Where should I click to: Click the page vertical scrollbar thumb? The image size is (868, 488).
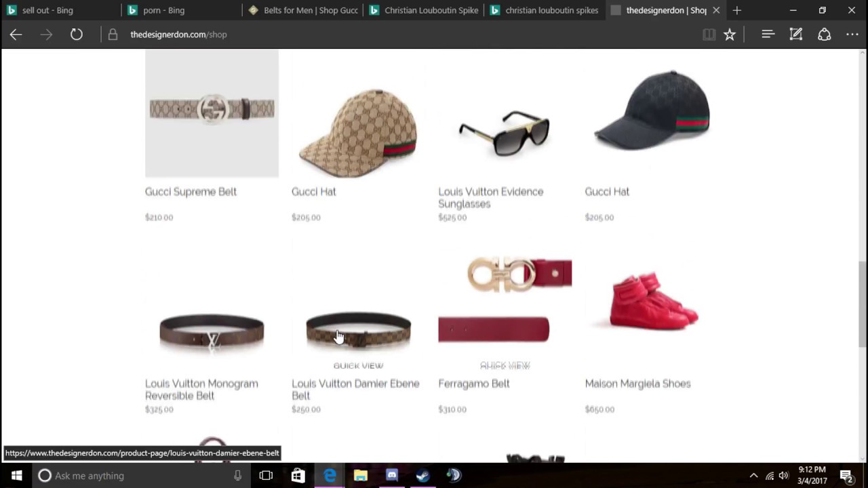(x=863, y=305)
